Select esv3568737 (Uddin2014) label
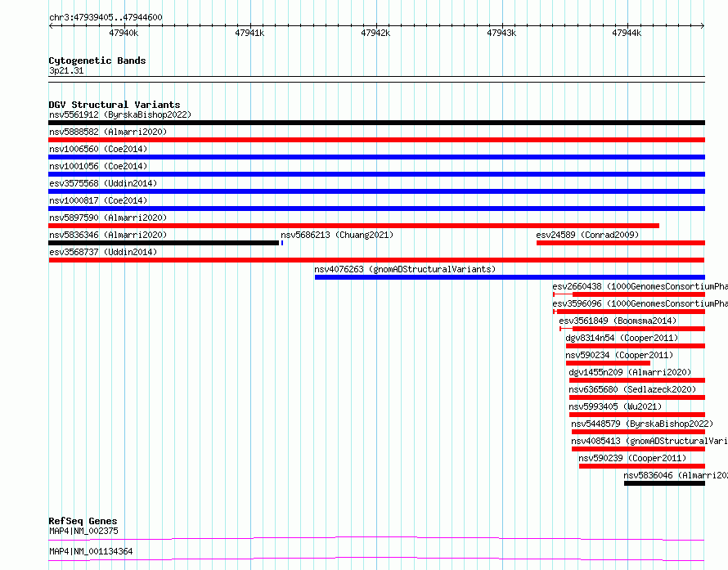728x570 pixels. (x=103, y=252)
